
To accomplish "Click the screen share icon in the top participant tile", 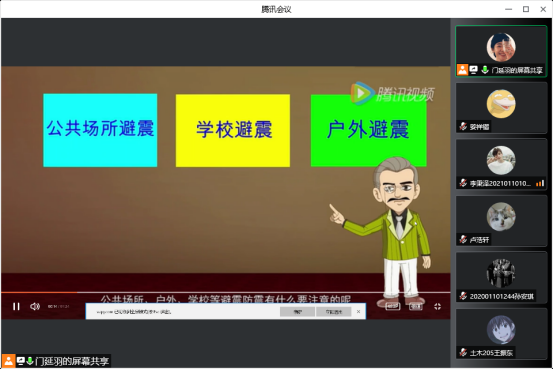I will pyautogui.click(x=474, y=70).
